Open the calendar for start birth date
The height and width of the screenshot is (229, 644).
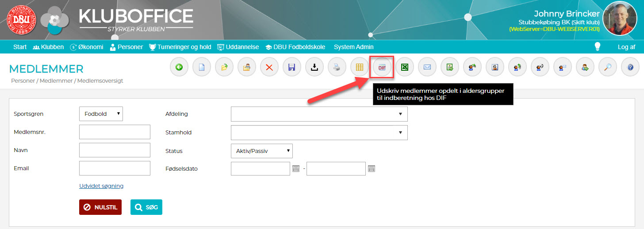(x=296, y=168)
